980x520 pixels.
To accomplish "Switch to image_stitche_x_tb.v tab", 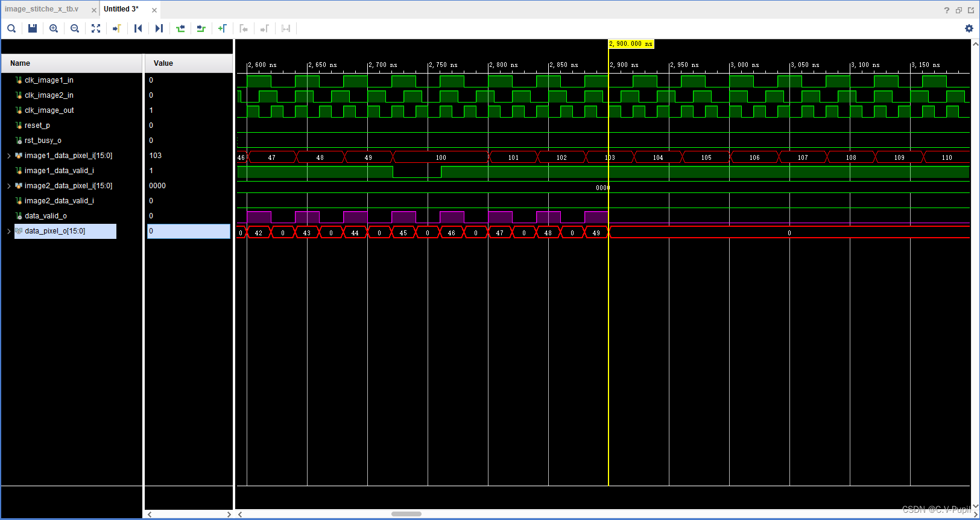I will pos(42,9).
